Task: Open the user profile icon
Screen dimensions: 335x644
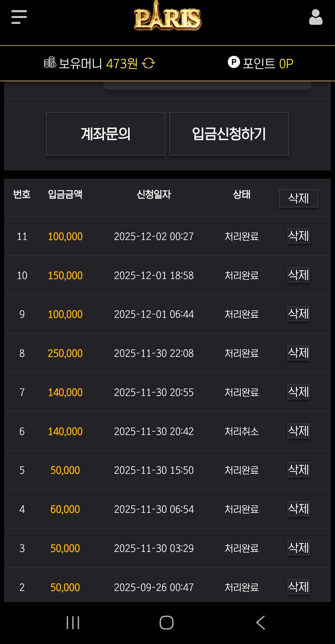Action: (x=315, y=17)
